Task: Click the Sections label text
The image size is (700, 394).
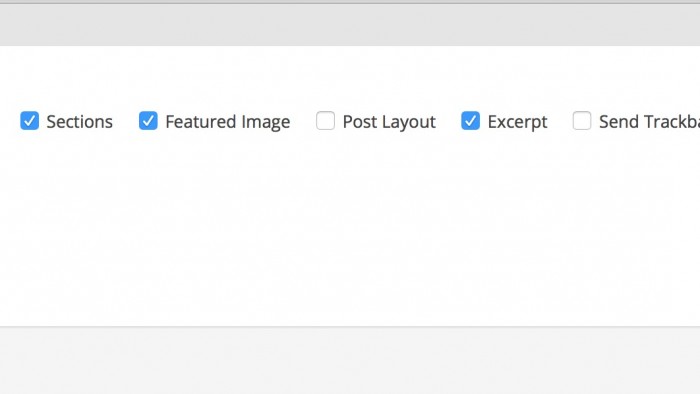Action: 79,122
